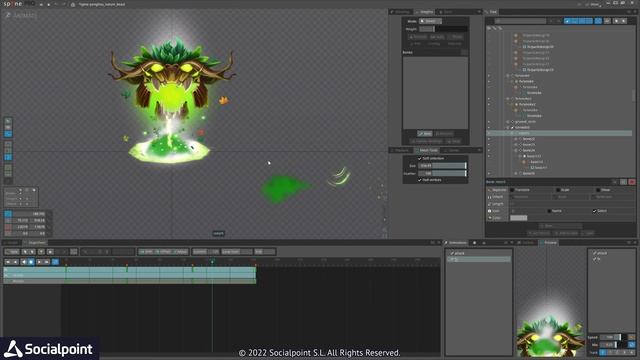Click the red delete button in bone panel
The height and width of the screenshot is (360, 640).
(x=632, y=182)
